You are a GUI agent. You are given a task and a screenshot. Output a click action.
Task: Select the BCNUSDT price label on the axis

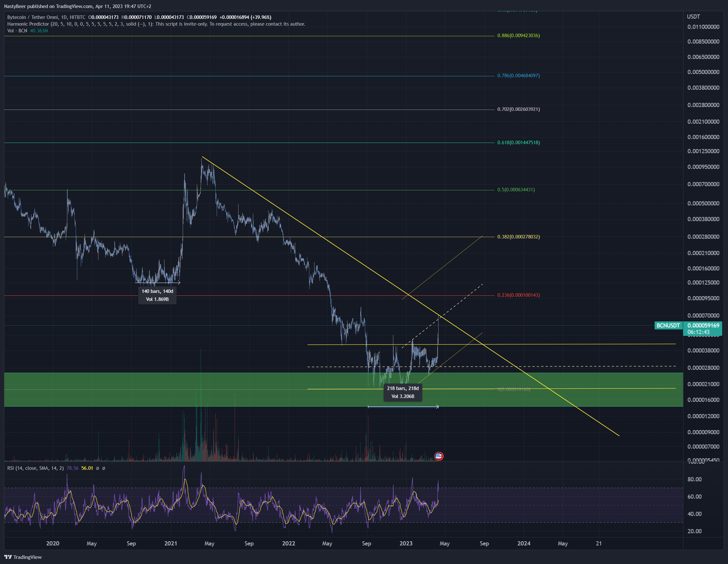(668, 326)
